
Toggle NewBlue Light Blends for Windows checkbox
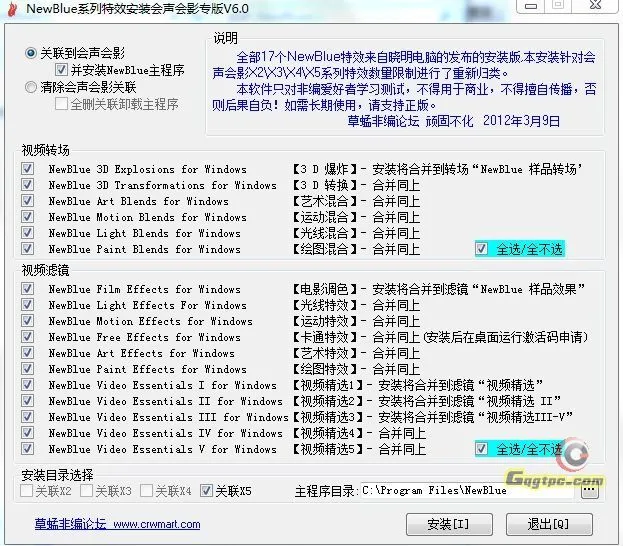(27, 232)
